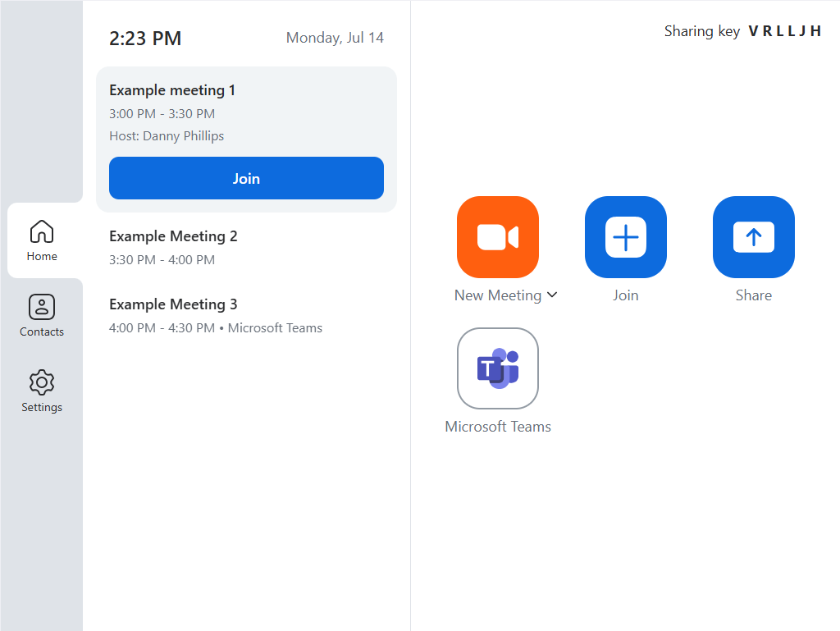The image size is (840, 631).
Task: Click the orange New Meeting camera icon
Action: [x=497, y=237]
